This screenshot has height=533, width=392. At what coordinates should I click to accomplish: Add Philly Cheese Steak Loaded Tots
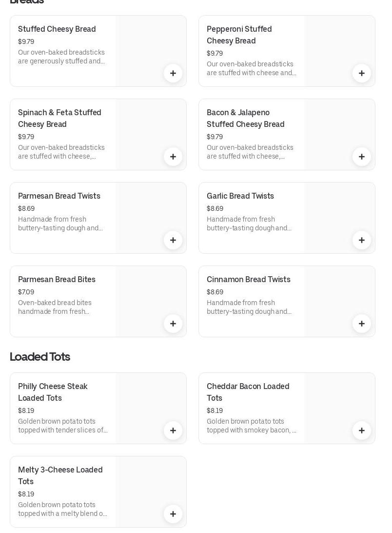pyautogui.click(x=173, y=430)
